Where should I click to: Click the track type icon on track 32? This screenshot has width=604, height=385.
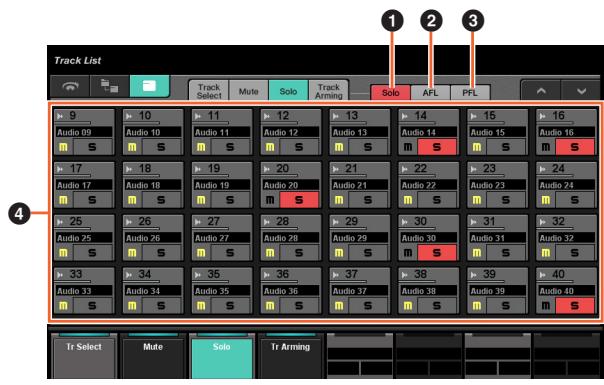543,222
